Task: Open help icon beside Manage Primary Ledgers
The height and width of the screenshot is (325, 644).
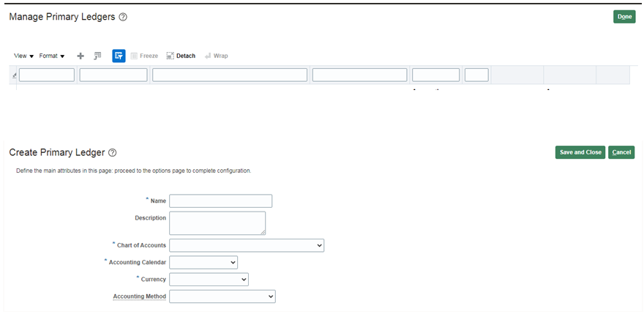Action: 123,17
